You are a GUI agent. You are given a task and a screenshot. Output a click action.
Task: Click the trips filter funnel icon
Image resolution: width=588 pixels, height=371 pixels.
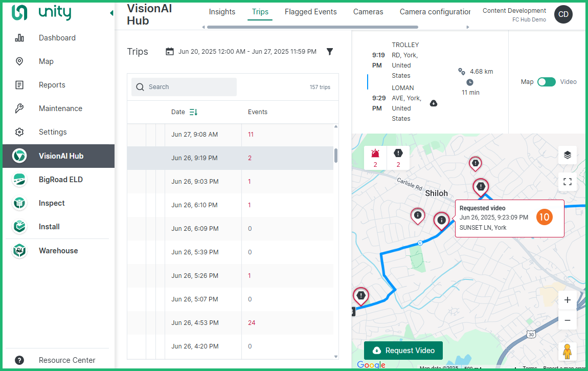coord(330,52)
